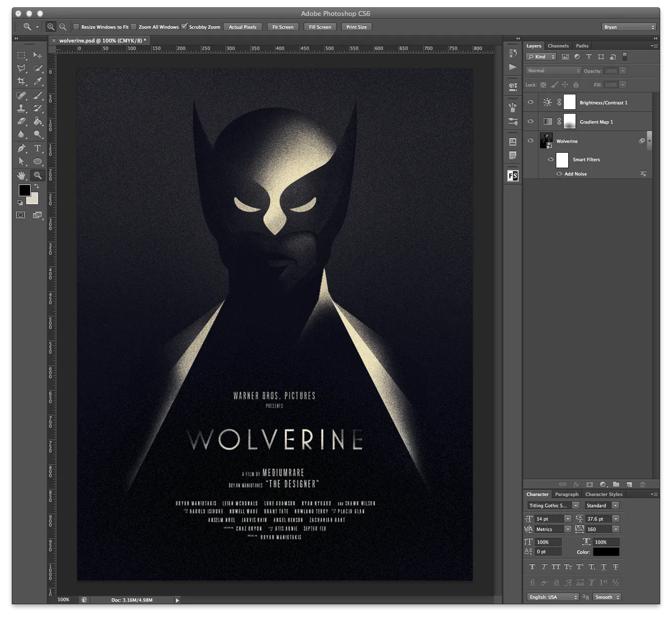
Task: Select the Eraser tool
Action: (21, 121)
